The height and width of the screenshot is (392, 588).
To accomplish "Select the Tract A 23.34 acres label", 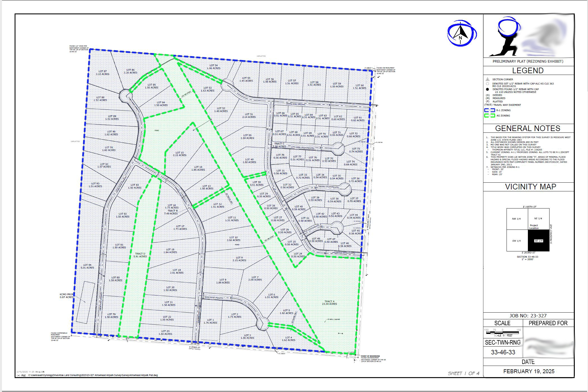I will 329,302.
